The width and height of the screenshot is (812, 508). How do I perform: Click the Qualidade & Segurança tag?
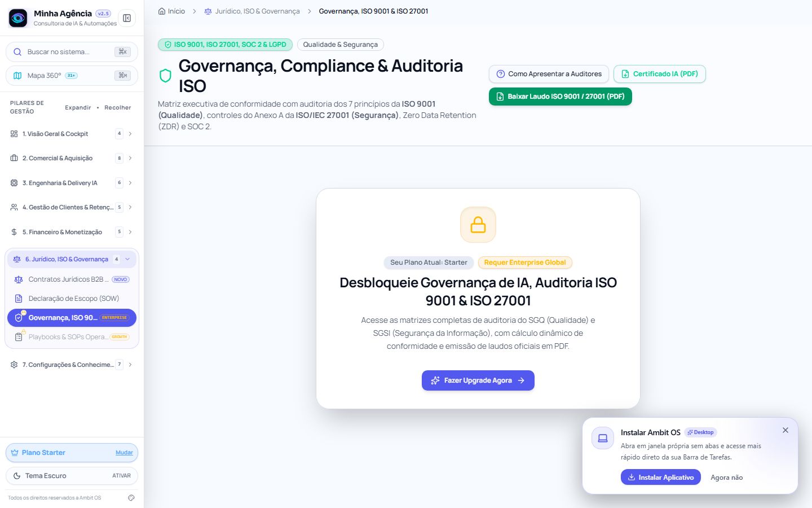pyautogui.click(x=341, y=45)
